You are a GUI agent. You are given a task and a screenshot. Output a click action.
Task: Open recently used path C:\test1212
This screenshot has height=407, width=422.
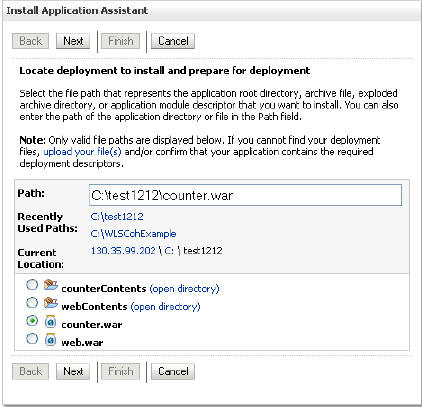click(117, 217)
